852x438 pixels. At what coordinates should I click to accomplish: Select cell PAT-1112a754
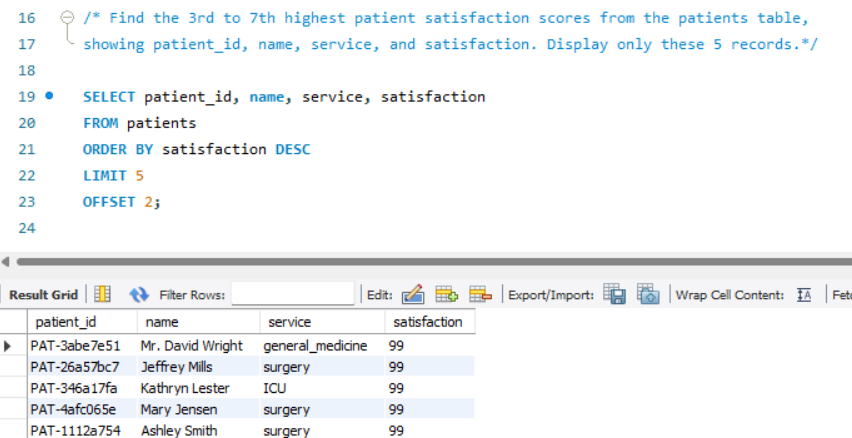[x=83, y=430]
